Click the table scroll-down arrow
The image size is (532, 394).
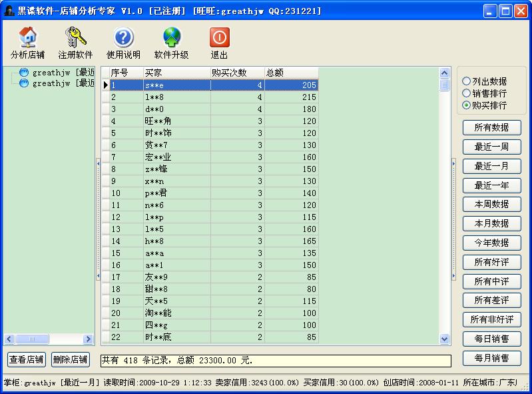[445, 339]
